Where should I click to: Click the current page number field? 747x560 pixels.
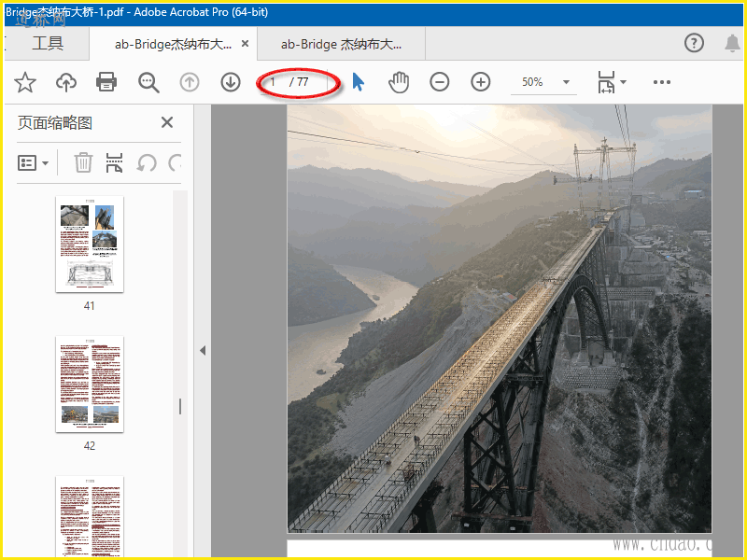click(274, 82)
